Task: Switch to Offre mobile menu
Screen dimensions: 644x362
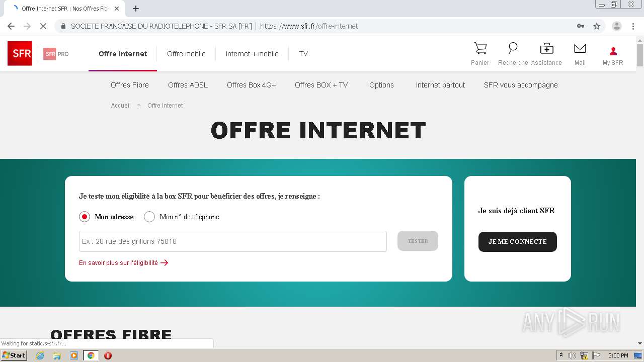Action: click(x=186, y=54)
